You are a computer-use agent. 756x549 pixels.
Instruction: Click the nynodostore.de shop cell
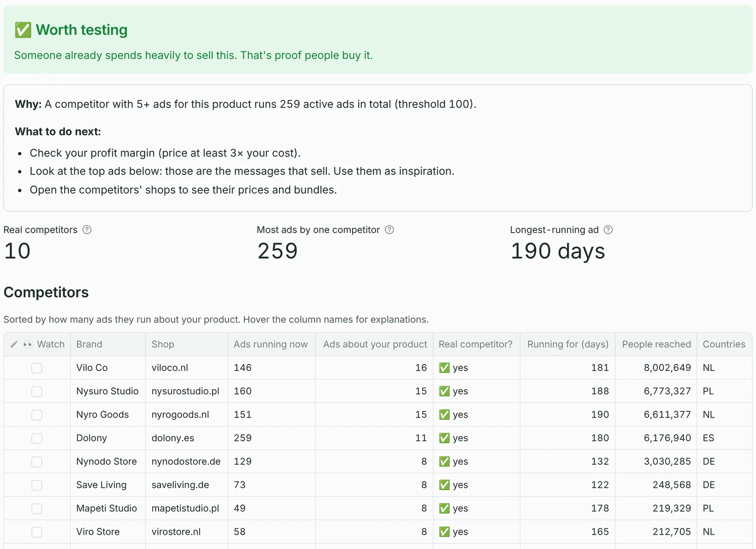[186, 461]
